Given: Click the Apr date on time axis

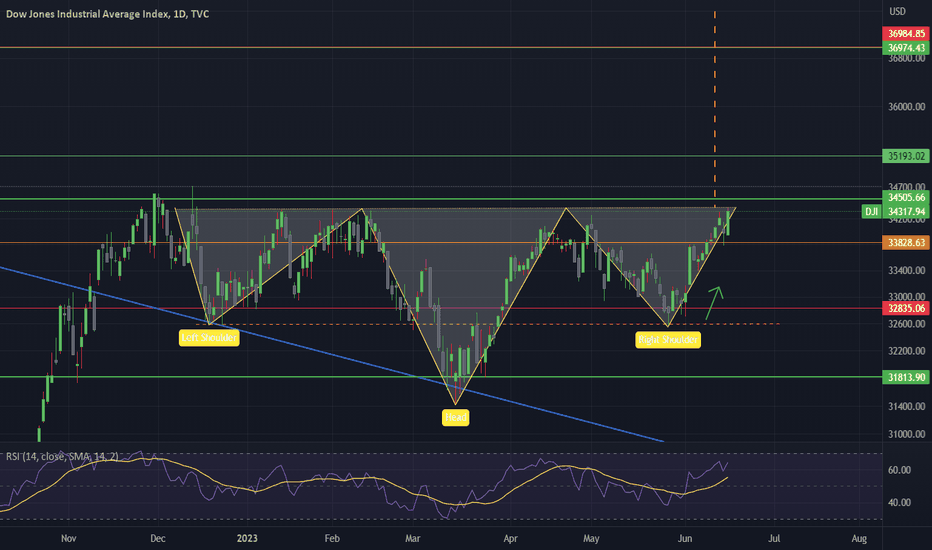Looking at the screenshot, I should [510, 539].
